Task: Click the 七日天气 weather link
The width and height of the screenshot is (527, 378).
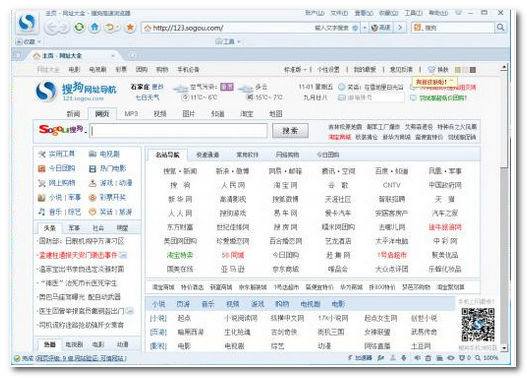Action: (147, 97)
